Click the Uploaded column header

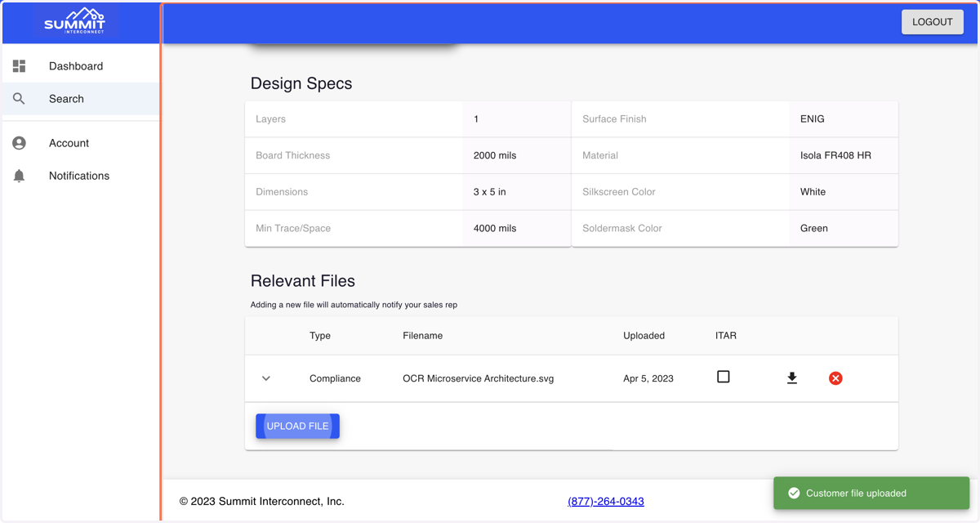click(x=644, y=336)
